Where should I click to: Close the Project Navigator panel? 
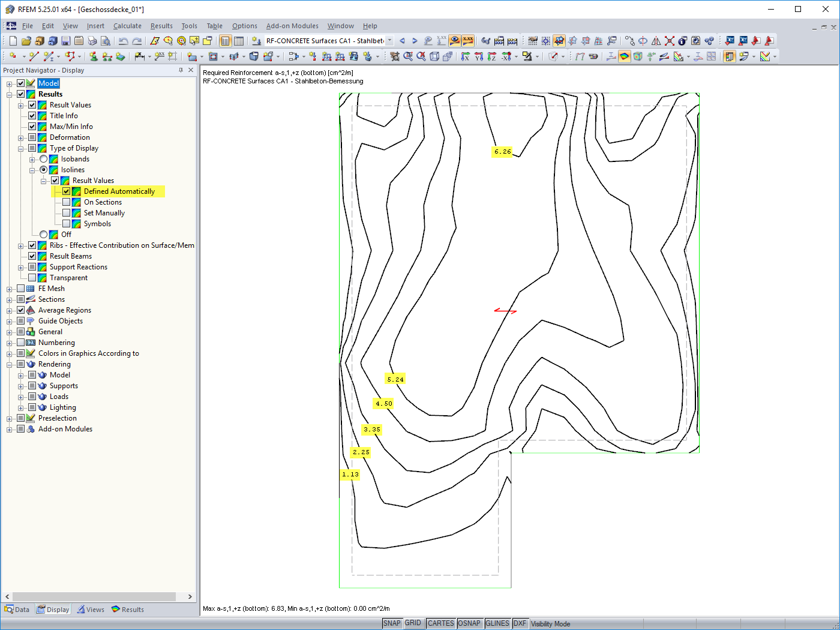pyautogui.click(x=191, y=70)
